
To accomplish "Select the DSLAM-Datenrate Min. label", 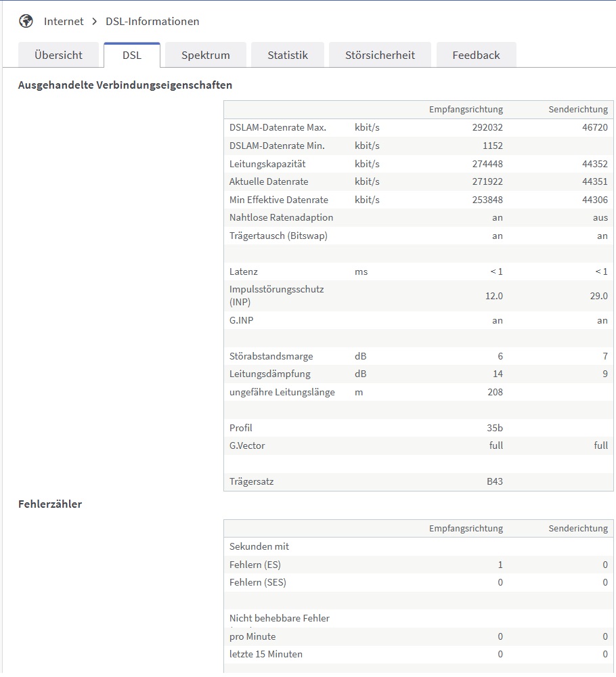I will (277, 146).
